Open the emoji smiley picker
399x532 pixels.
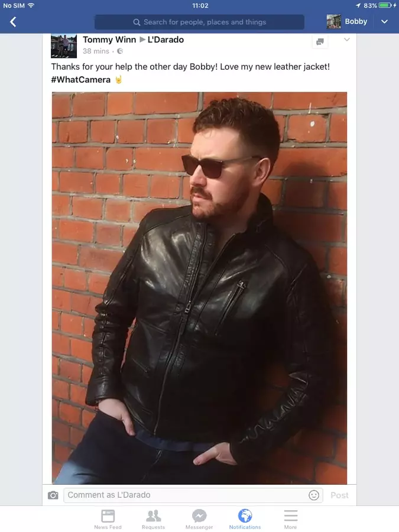[314, 495]
